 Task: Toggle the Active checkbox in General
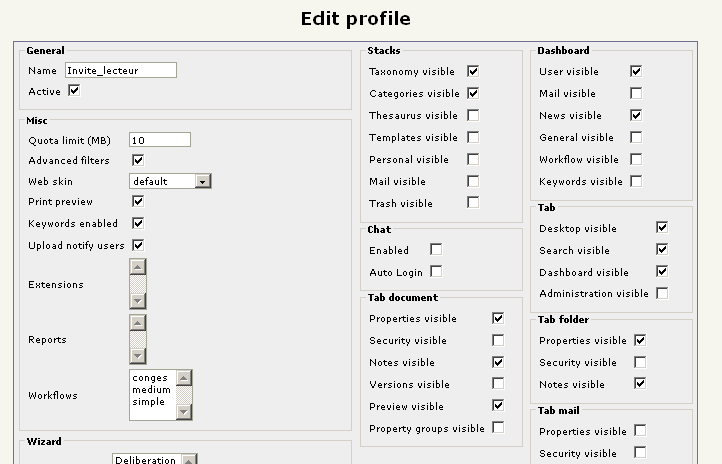(x=74, y=91)
